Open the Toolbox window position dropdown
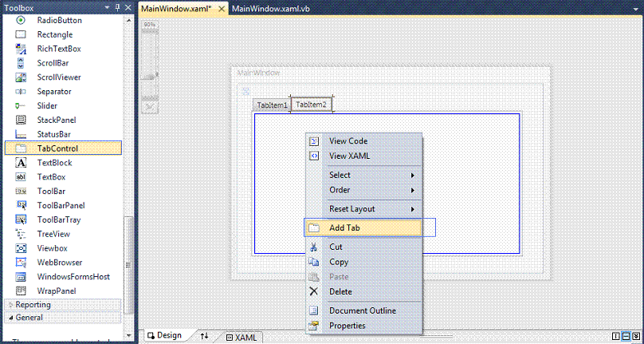The width and height of the screenshot is (644, 344). pos(108,8)
